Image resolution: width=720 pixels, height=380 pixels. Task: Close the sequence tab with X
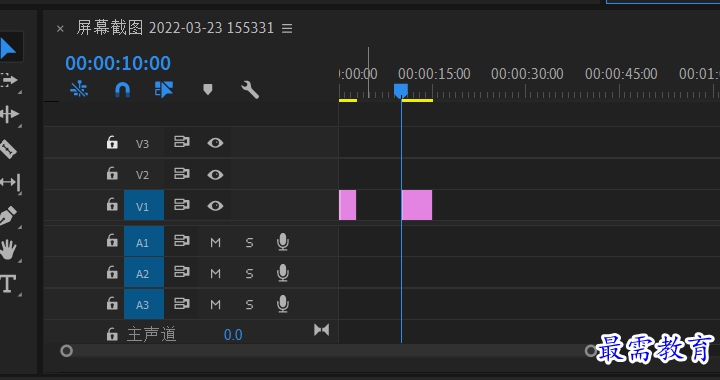(x=60, y=29)
